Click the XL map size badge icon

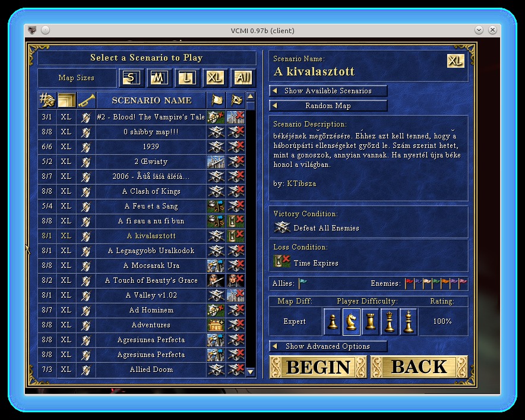coord(456,61)
